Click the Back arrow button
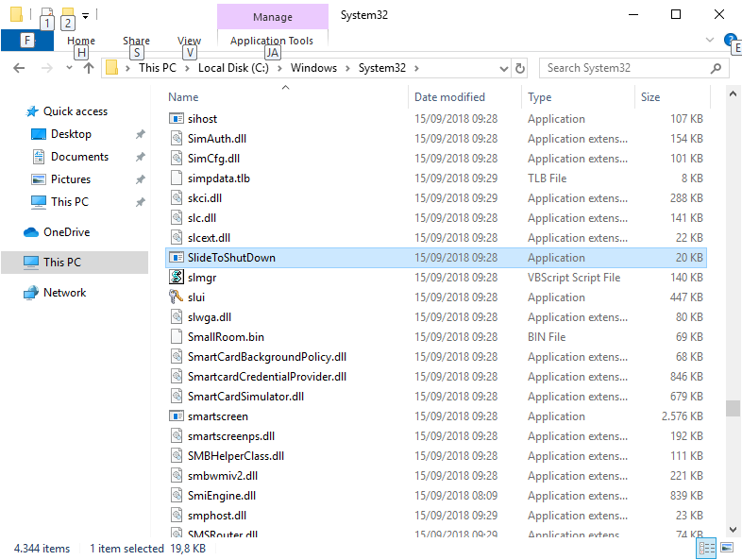Image resolution: width=742 pixels, height=560 pixels. click(x=19, y=68)
